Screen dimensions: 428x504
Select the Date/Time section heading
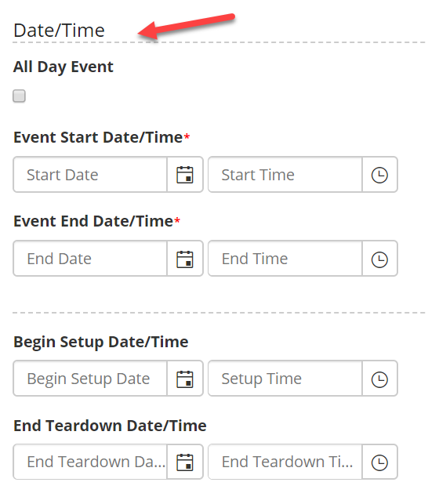59,31
